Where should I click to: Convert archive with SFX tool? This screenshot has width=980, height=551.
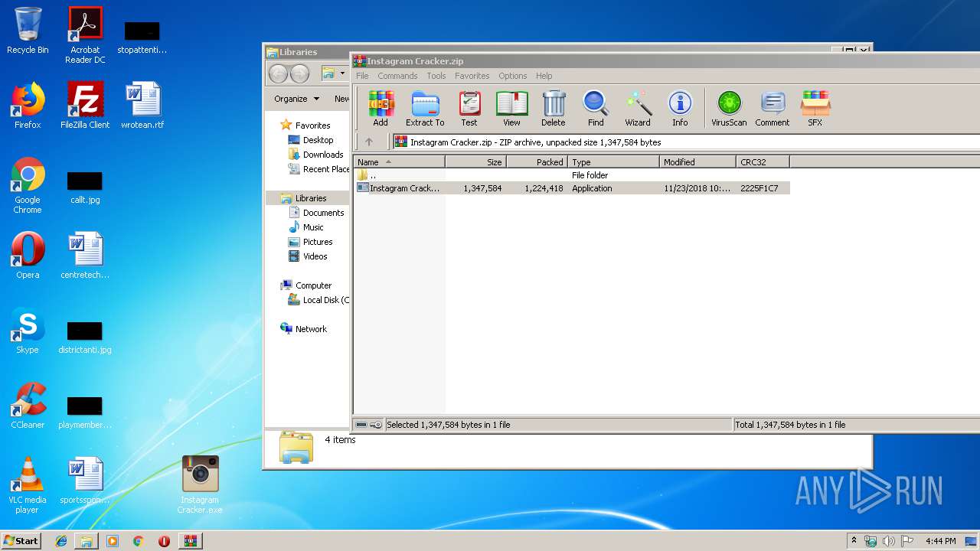[815, 108]
